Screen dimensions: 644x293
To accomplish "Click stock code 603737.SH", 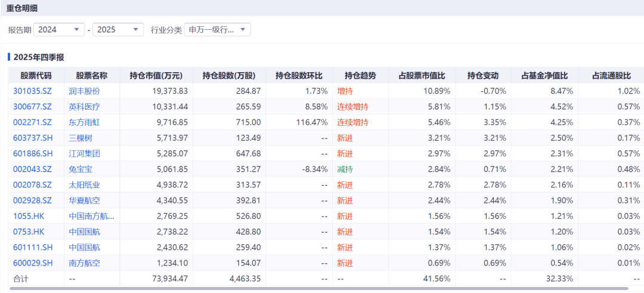I will coord(33,138).
